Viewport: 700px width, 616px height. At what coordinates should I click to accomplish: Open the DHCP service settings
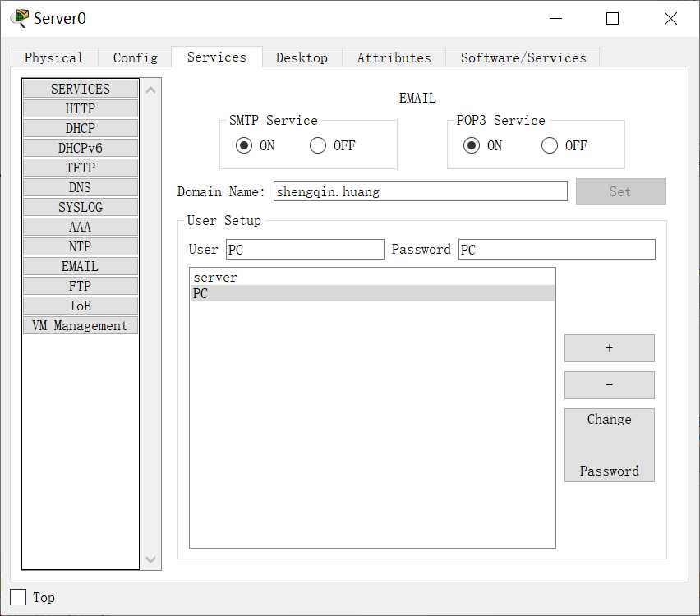tap(81, 128)
